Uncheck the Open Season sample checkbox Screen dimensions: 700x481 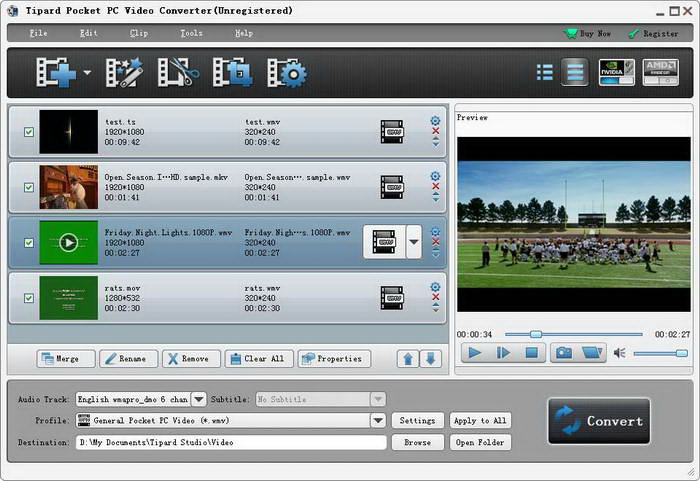29,187
